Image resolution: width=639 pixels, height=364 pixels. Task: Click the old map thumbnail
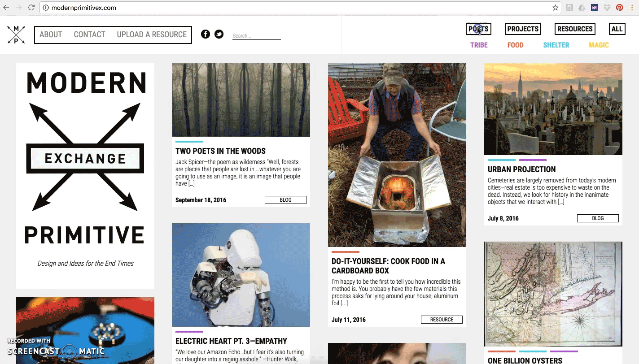pos(553,294)
